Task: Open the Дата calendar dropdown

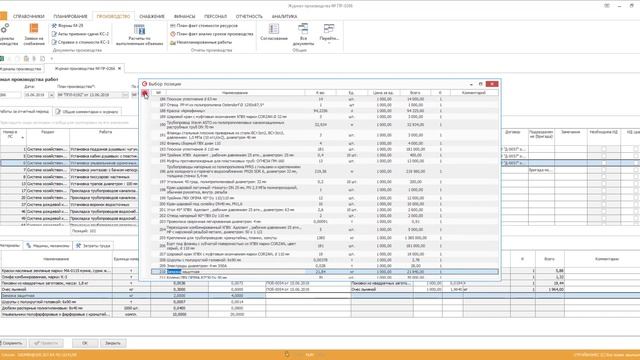Action: [51, 95]
